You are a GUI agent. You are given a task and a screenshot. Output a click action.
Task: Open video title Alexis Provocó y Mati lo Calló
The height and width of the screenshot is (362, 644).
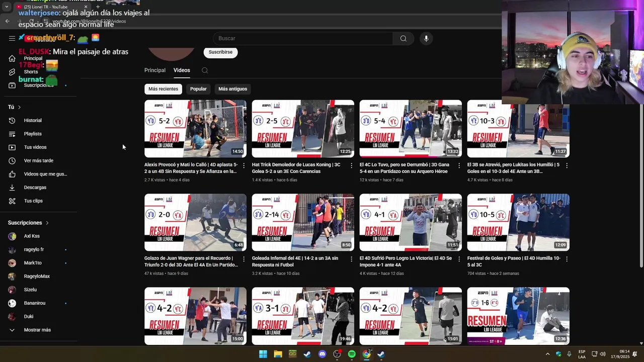[x=191, y=168]
